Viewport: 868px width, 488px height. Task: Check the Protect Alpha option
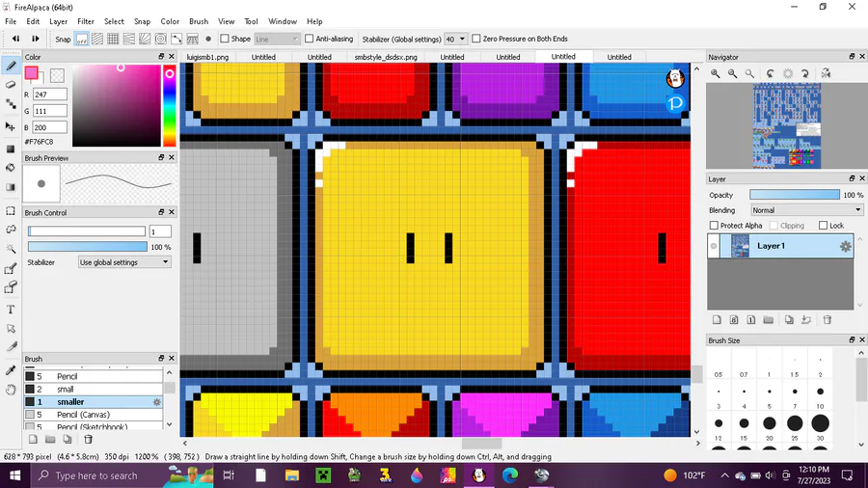pos(714,225)
